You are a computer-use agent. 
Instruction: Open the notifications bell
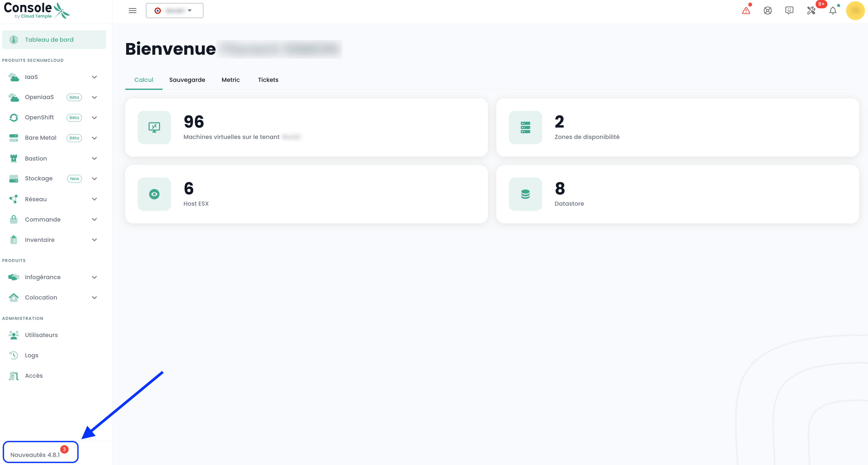coord(833,11)
